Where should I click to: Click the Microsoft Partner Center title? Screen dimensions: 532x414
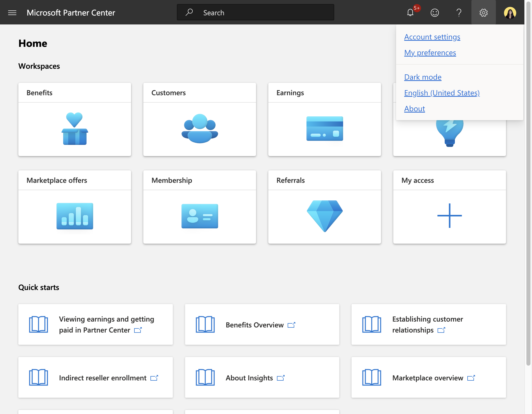pos(71,12)
